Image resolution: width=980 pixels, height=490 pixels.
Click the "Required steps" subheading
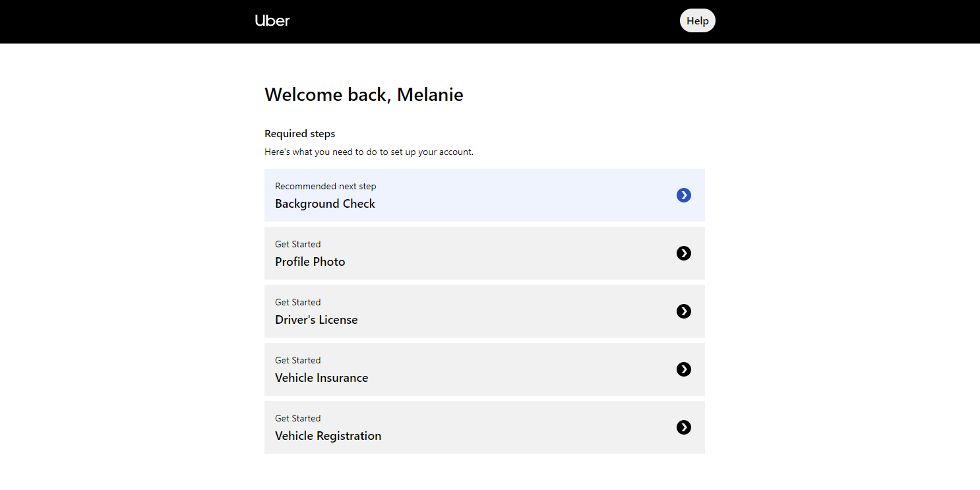(x=300, y=134)
